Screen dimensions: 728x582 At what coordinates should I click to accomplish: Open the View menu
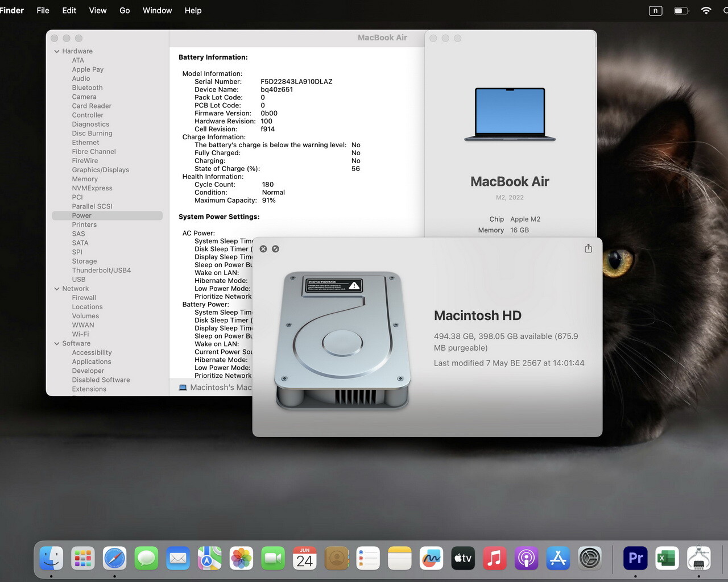click(98, 10)
